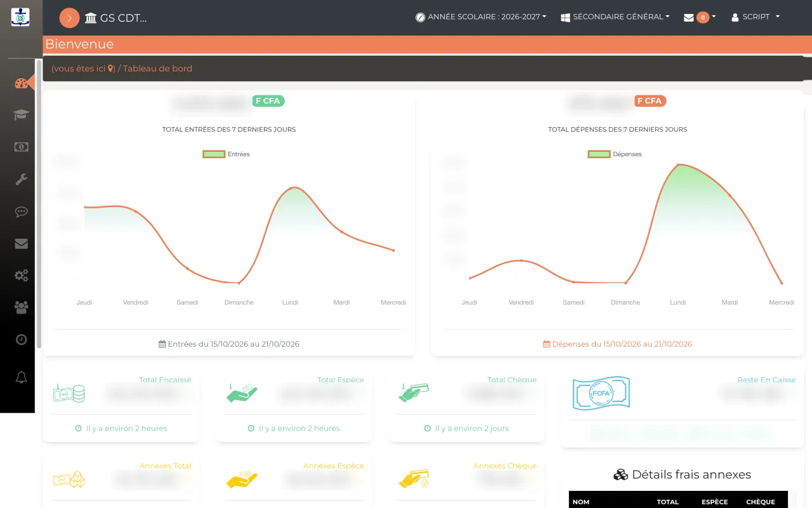Click the ESPÈCE column header
The height and width of the screenshot is (508, 812).
coord(715,502)
